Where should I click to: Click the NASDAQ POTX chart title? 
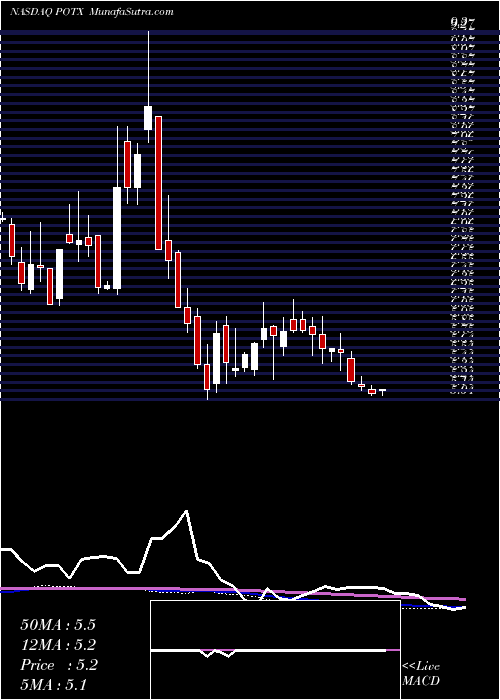point(46,12)
